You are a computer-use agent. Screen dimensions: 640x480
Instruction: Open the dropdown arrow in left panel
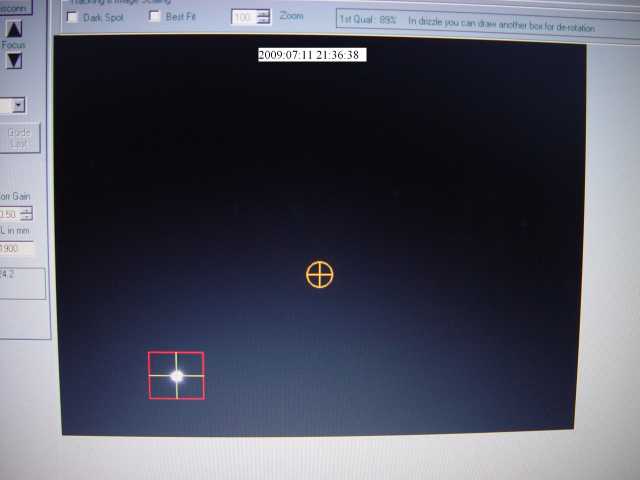(x=18, y=105)
